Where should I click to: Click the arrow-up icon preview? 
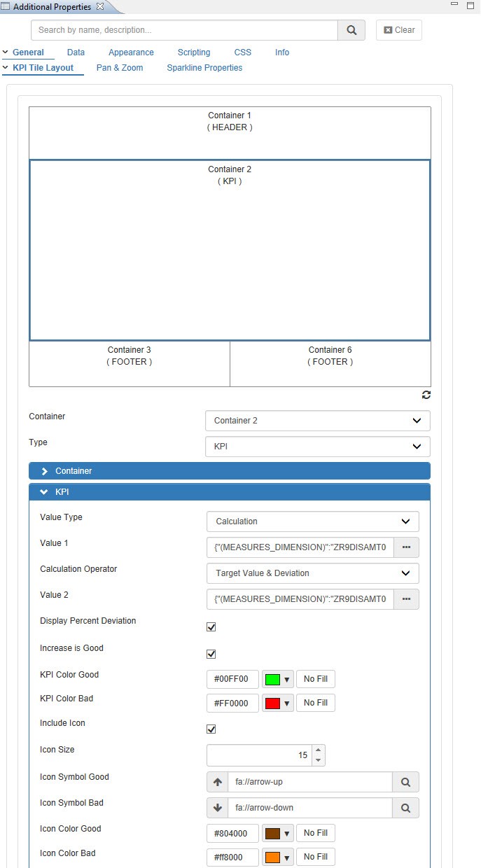click(x=217, y=782)
